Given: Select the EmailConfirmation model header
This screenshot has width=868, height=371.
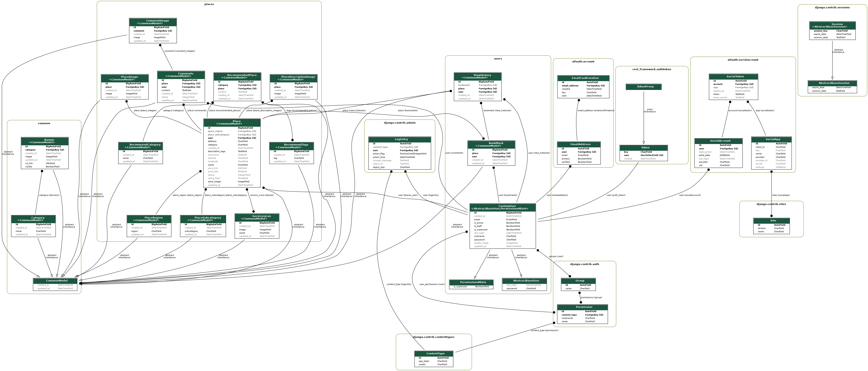Looking at the screenshot, I should point(583,78).
